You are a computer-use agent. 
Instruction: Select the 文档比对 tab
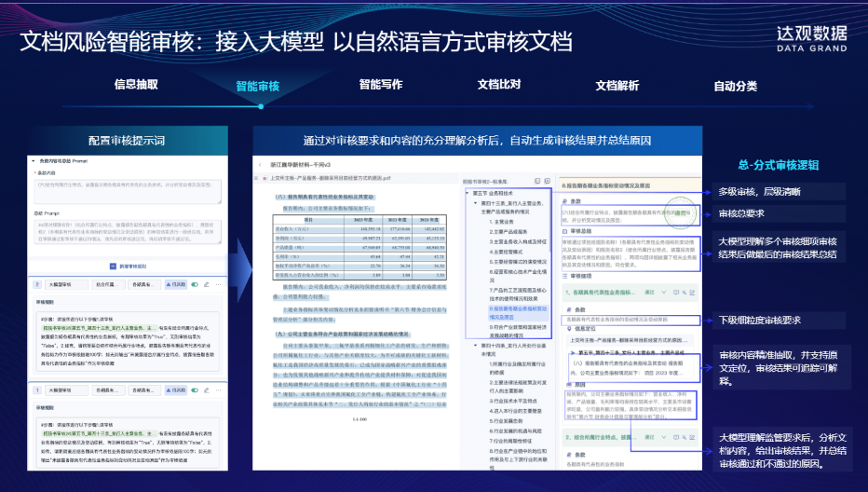click(499, 85)
